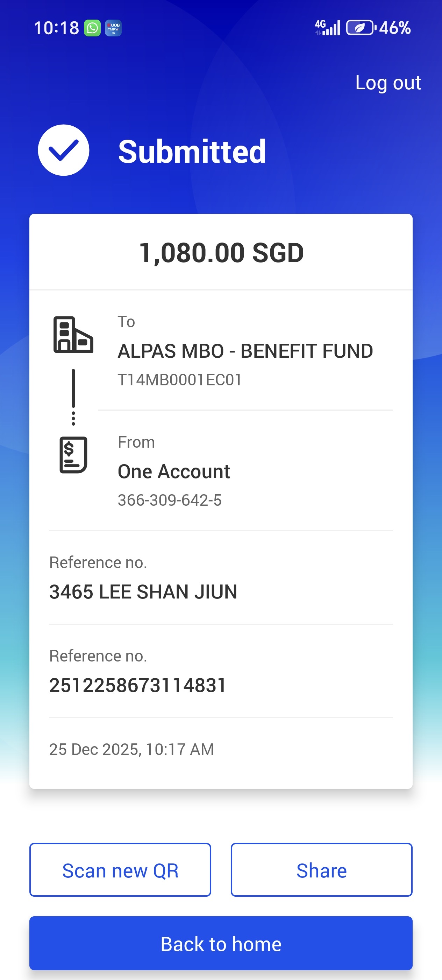Open UOB TMRW notification icon
Screen dimensions: 442x980
coord(113,28)
